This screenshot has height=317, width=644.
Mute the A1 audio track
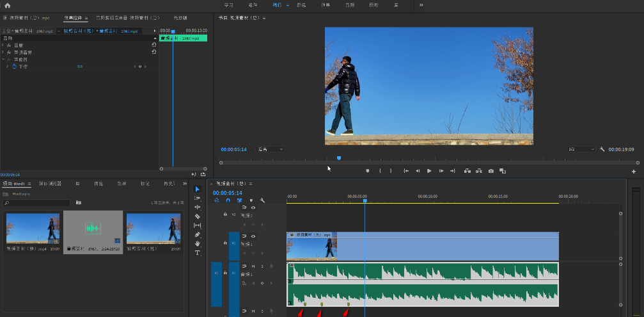tap(253, 266)
